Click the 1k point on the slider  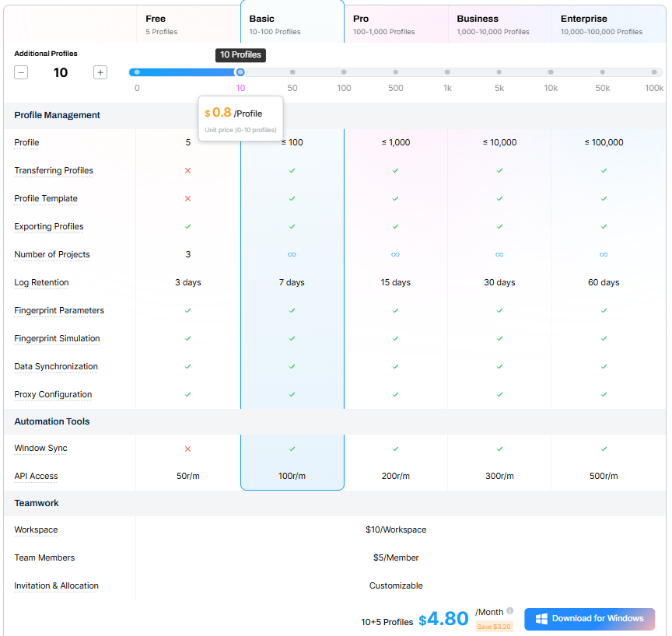pyautogui.click(x=447, y=72)
